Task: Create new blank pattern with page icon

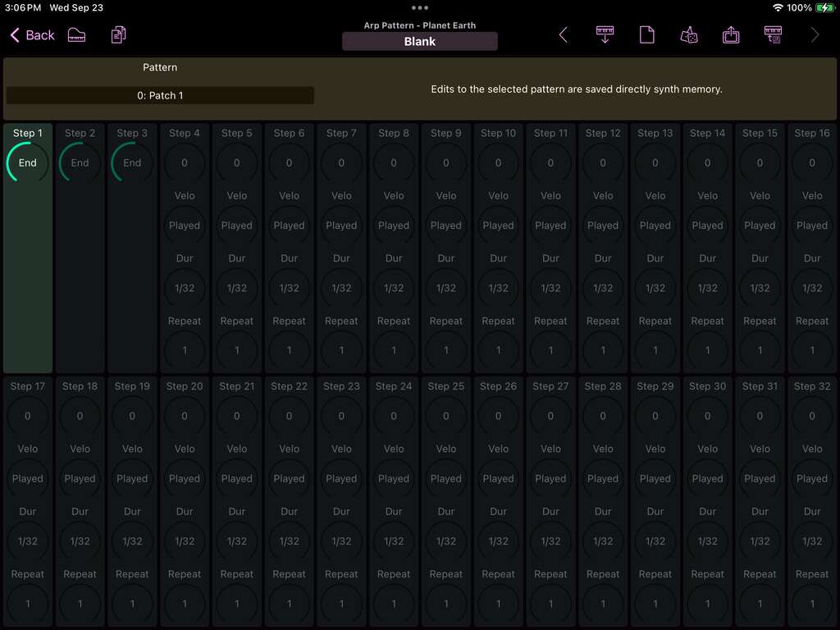Action: [x=646, y=35]
